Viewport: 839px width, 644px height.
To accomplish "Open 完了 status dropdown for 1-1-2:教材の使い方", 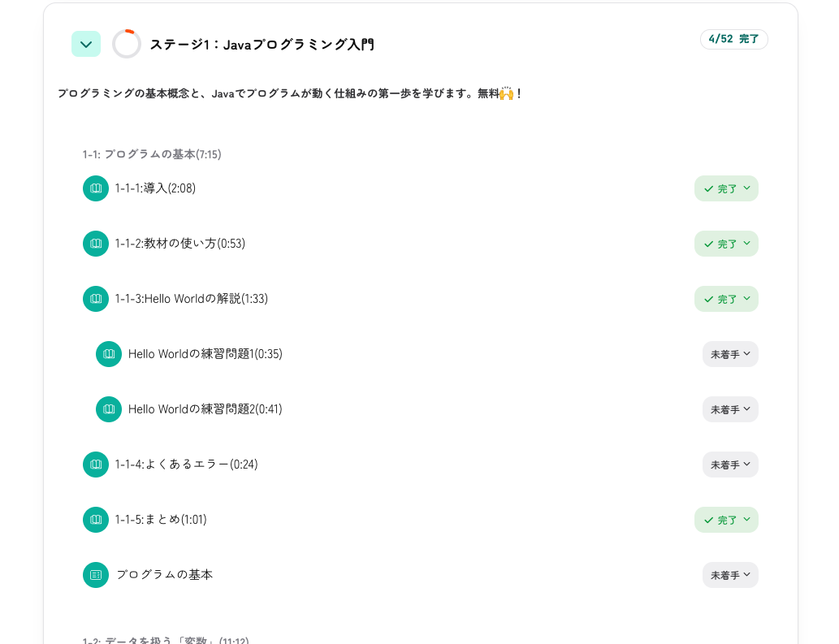I will click(726, 244).
